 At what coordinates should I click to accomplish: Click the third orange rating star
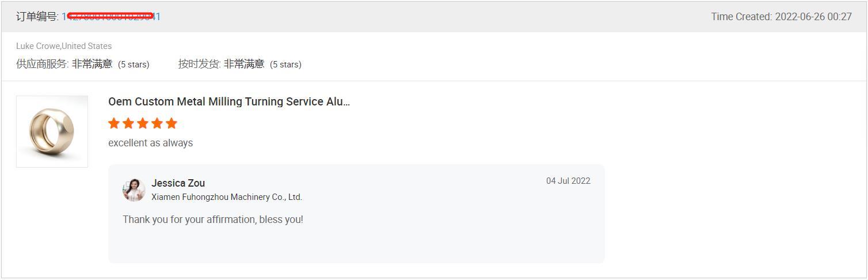[143, 123]
